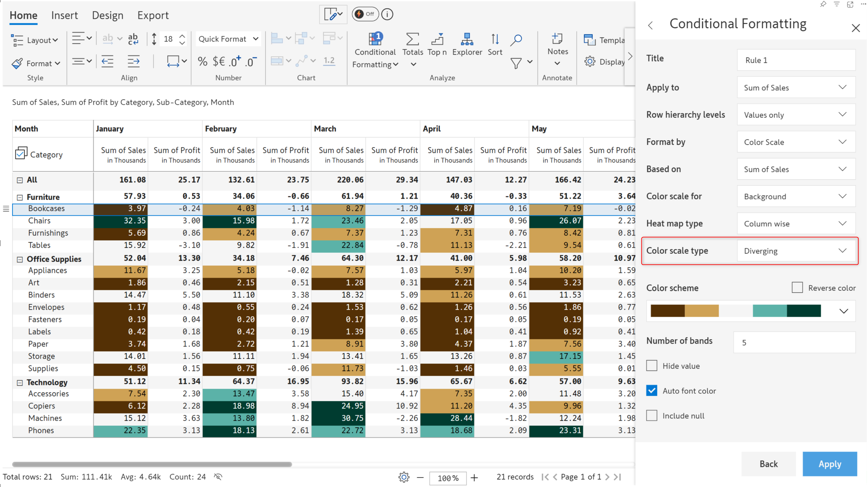Image resolution: width=868 pixels, height=487 pixels.
Task: Increase decimal places
Action: [235, 61]
